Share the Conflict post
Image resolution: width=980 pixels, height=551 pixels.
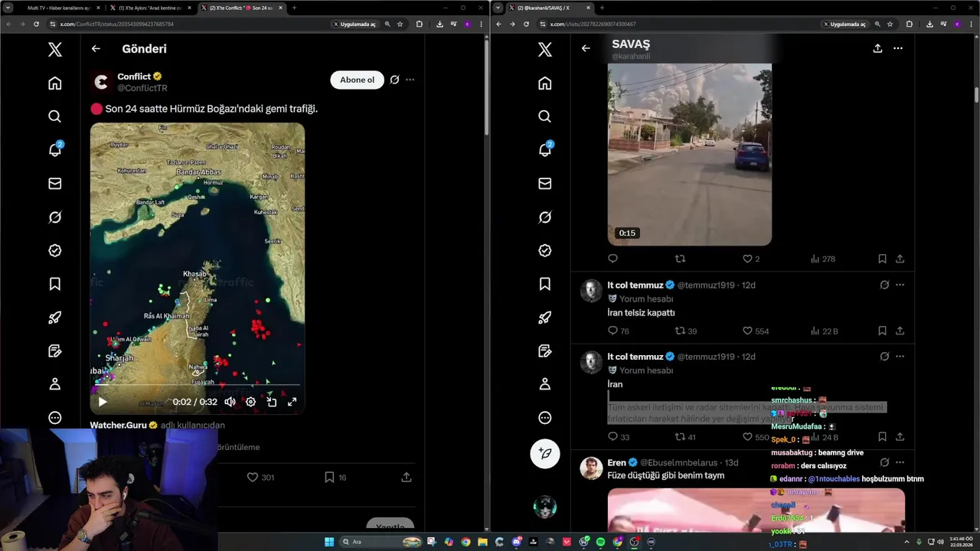(407, 477)
